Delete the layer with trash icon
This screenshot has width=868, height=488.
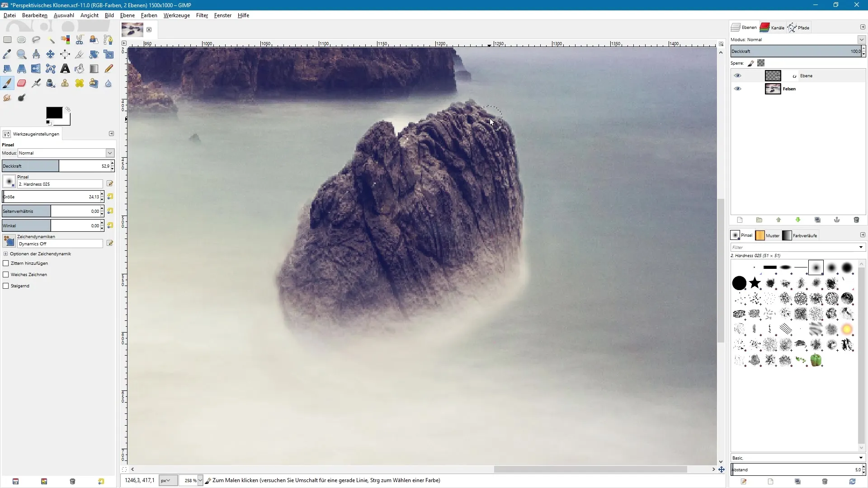(x=856, y=220)
